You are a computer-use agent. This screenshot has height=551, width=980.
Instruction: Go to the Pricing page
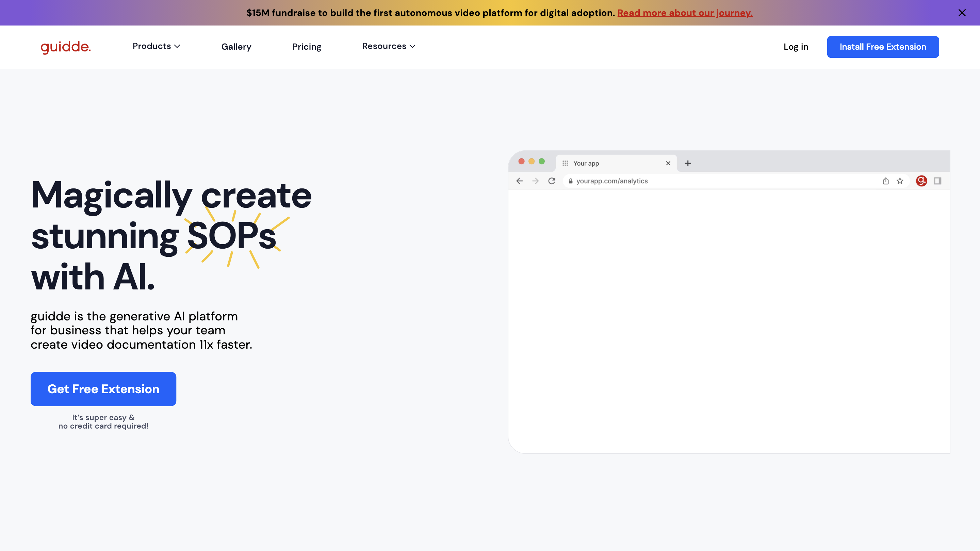[307, 47]
